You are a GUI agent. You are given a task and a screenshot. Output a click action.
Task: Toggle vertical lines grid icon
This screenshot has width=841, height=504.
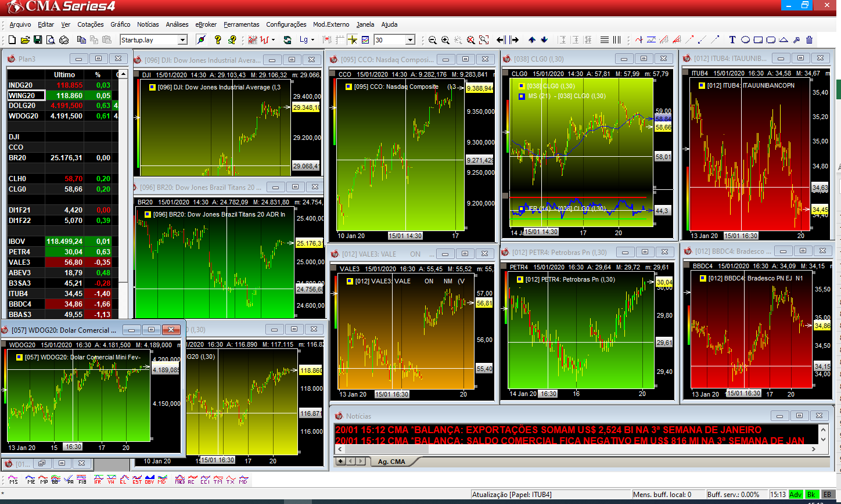point(617,40)
